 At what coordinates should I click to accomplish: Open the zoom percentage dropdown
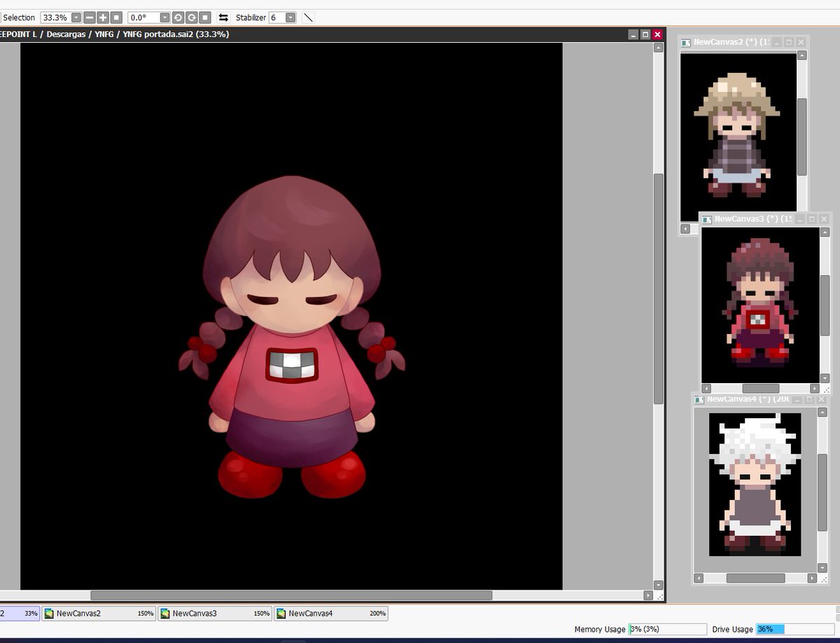point(76,18)
